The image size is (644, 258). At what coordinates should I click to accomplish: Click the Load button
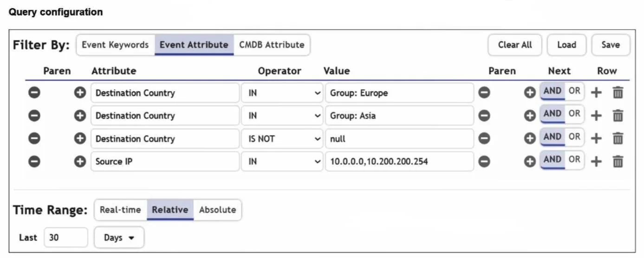[566, 45]
